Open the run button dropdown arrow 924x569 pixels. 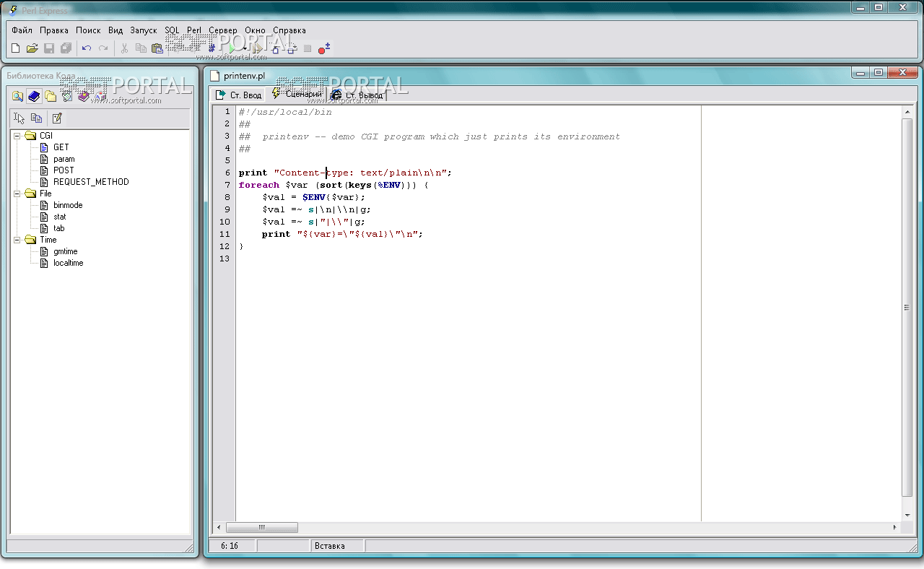pos(245,48)
